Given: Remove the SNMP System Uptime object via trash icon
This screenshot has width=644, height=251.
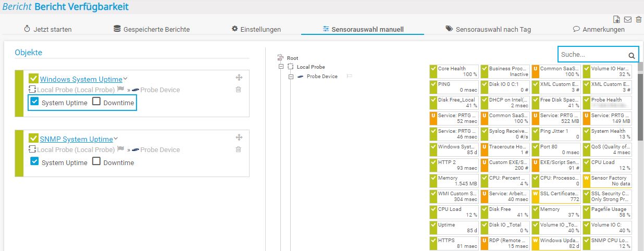Looking at the screenshot, I should tap(239, 149).
